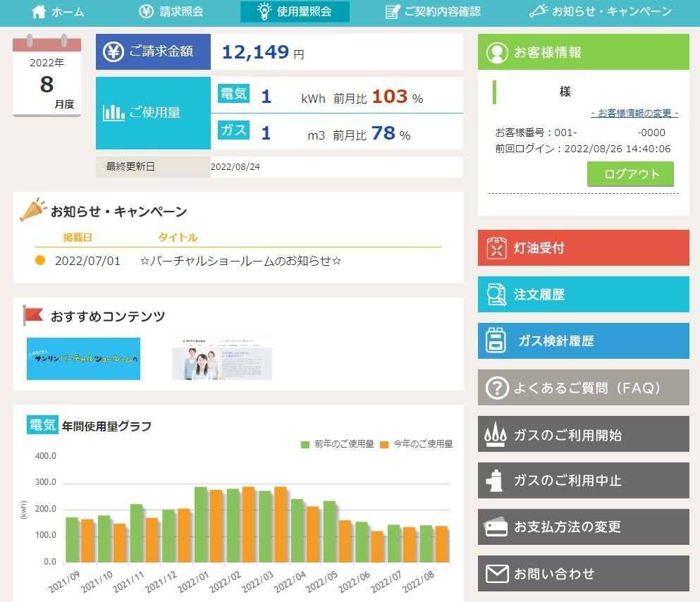The width and height of the screenshot is (700, 602).
Task: Click the サンリン virtual showroom banner
Action: (x=83, y=359)
